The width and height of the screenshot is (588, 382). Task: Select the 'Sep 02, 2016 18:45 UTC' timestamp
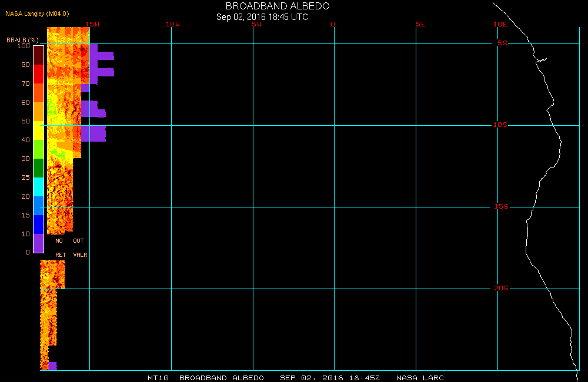pos(262,17)
